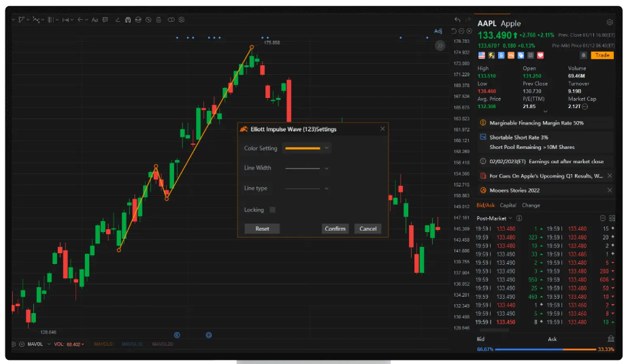
Task: Open the bank exchange icon near Ask
Action: (610, 339)
